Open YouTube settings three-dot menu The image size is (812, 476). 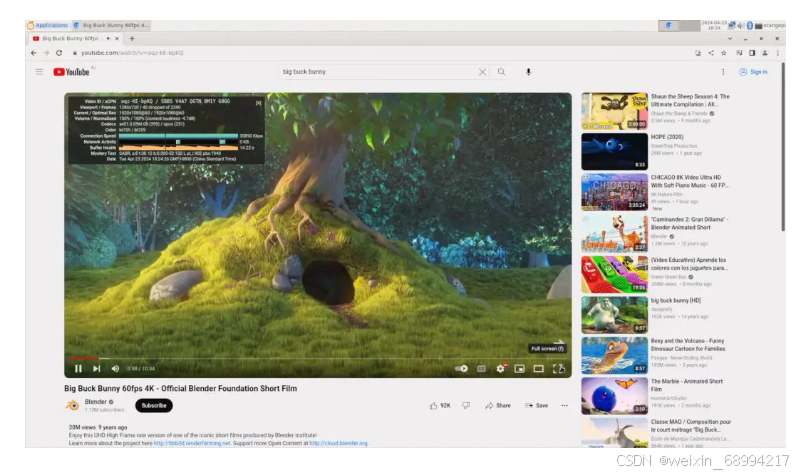[x=723, y=72]
